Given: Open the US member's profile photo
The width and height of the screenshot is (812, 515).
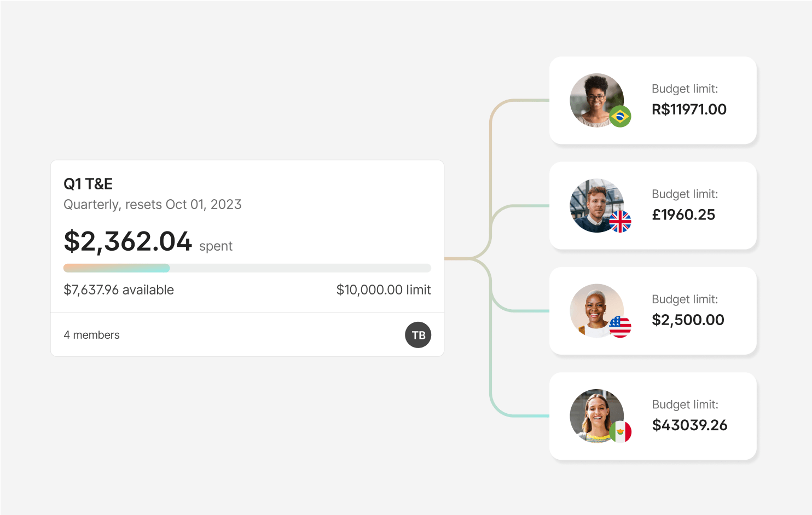Looking at the screenshot, I should click(x=594, y=309).
